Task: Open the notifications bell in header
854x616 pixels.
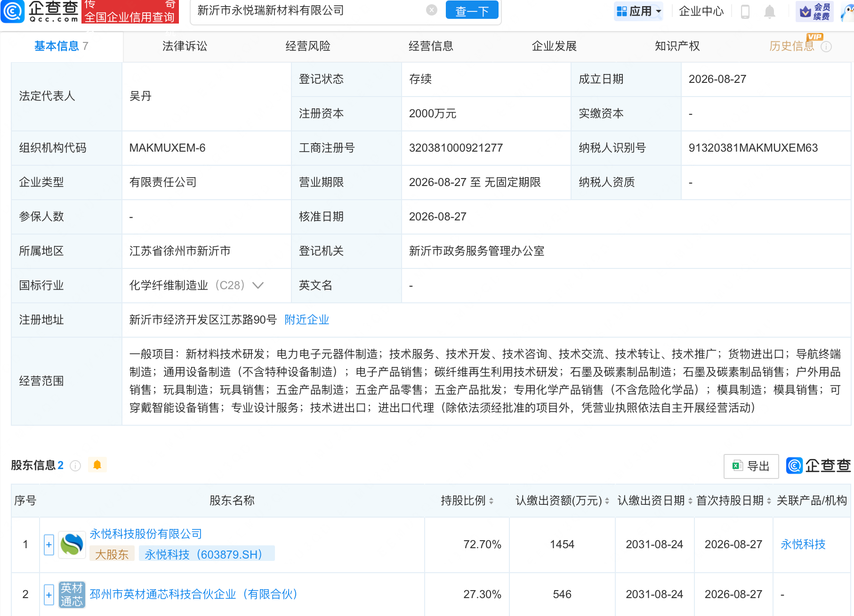Action: pyautogui.click(x=769, y=11)
